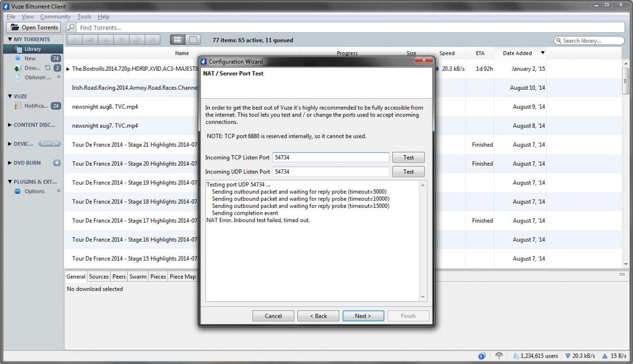Switch to the Swarm tab
This screenshot has height=364, width=633.
pos(138,276)
